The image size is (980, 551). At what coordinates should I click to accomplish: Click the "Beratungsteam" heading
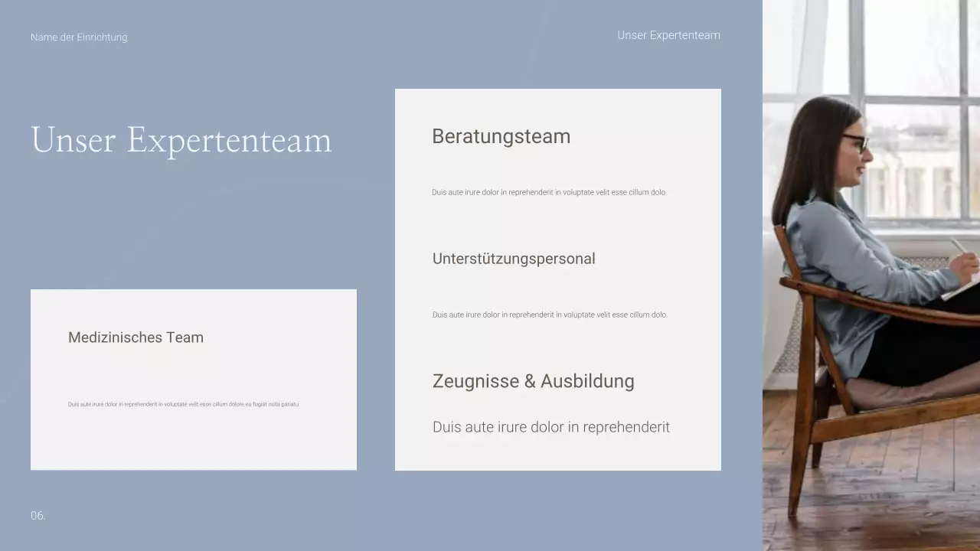coord(501,136)
